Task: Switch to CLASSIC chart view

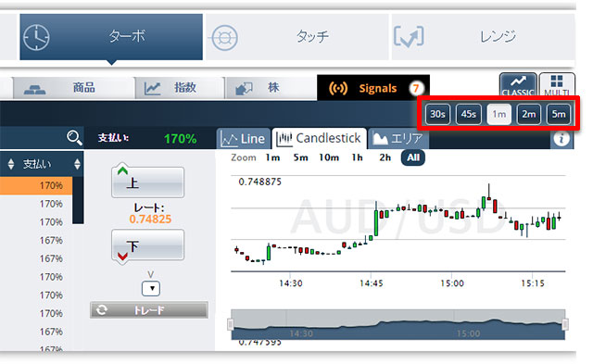Action: 518,85
